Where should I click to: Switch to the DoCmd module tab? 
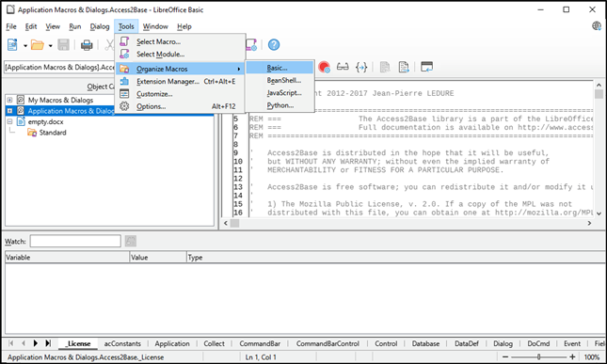click(538, 343)
